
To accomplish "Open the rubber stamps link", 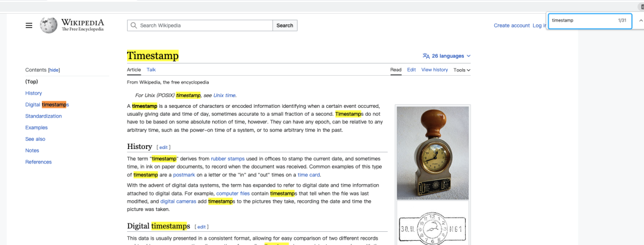I will click(228, 159).
